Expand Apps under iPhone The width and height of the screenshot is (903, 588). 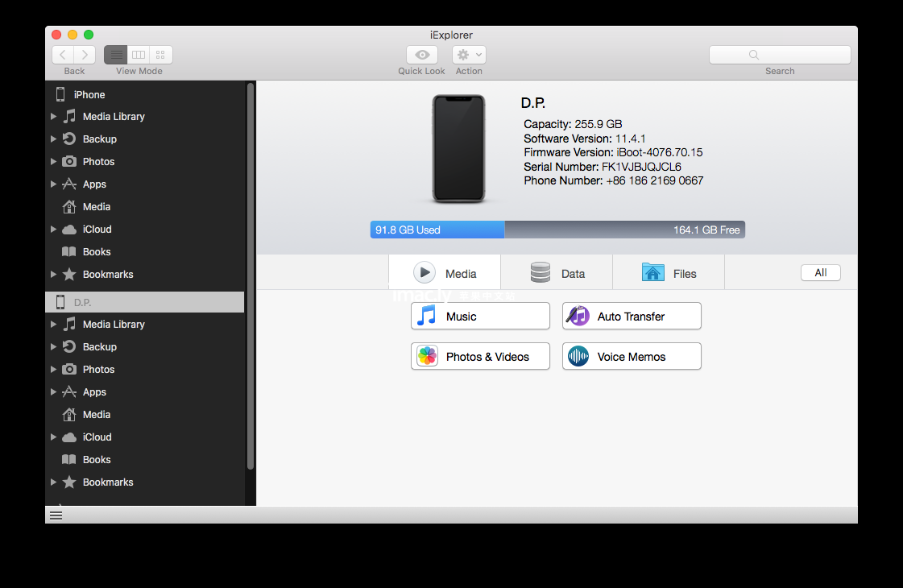point(53,184)
